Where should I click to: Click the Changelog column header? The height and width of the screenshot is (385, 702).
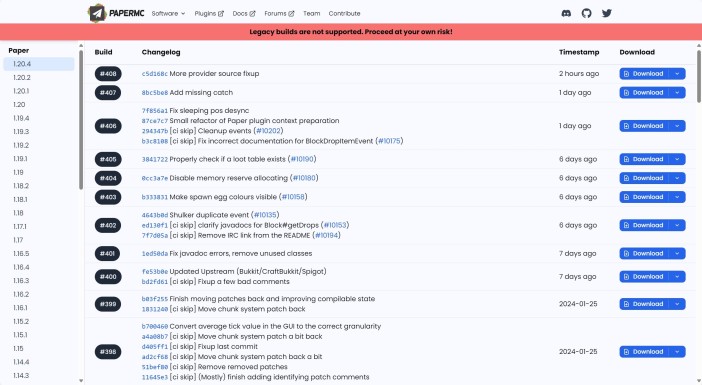coord(161,52)
